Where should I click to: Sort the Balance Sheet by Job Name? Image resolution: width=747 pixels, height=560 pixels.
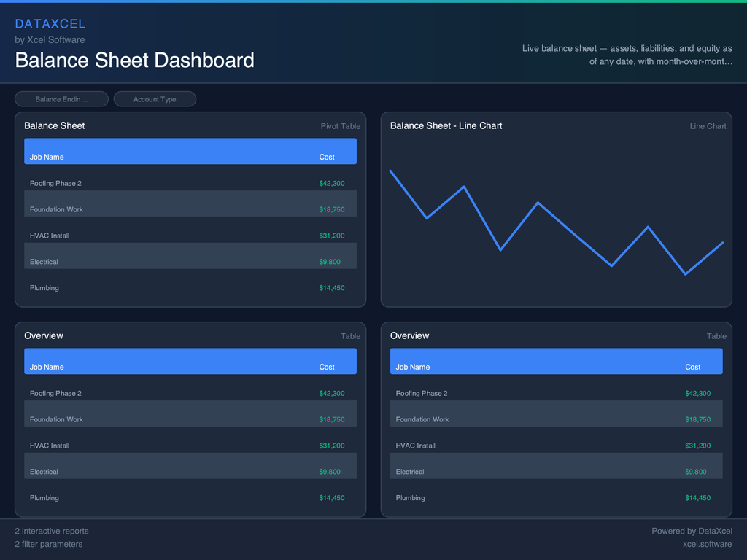click(x=47, y=157)
